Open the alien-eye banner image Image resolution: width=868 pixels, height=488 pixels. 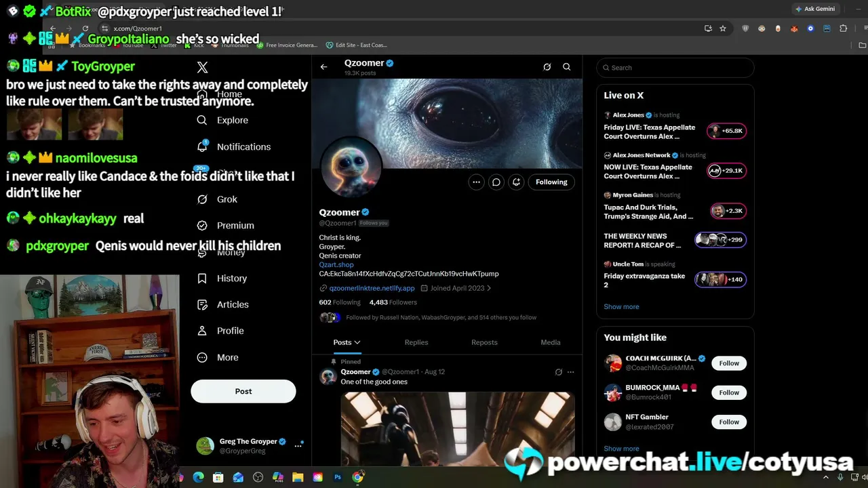pyautogui.click(x=447, y=123)
